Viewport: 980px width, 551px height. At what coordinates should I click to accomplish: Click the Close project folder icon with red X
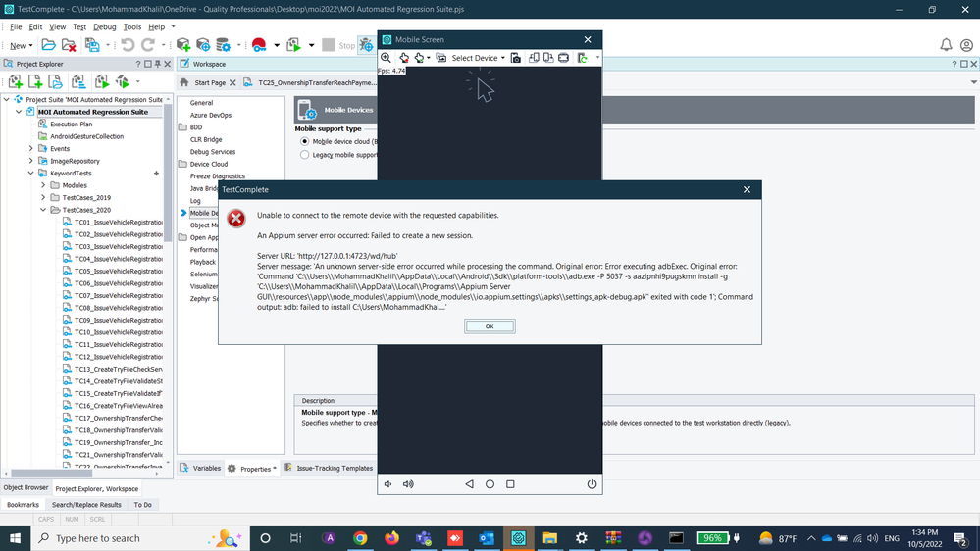tap(69, 45)
